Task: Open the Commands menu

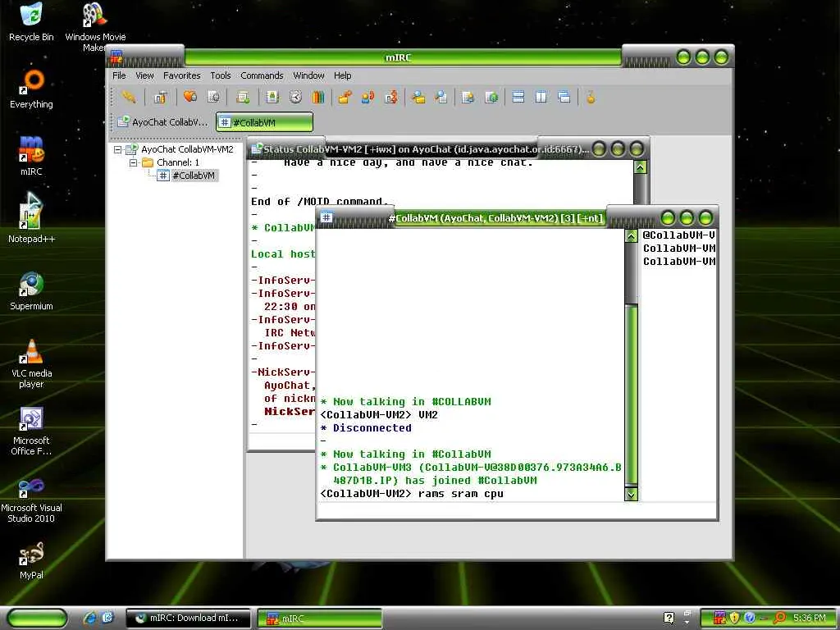Action: [x=262, y=75]
